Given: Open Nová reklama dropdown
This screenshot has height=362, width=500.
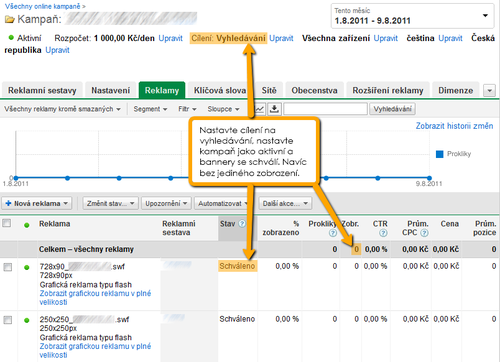Looking at the screenshot, I should tap(37, 203).
